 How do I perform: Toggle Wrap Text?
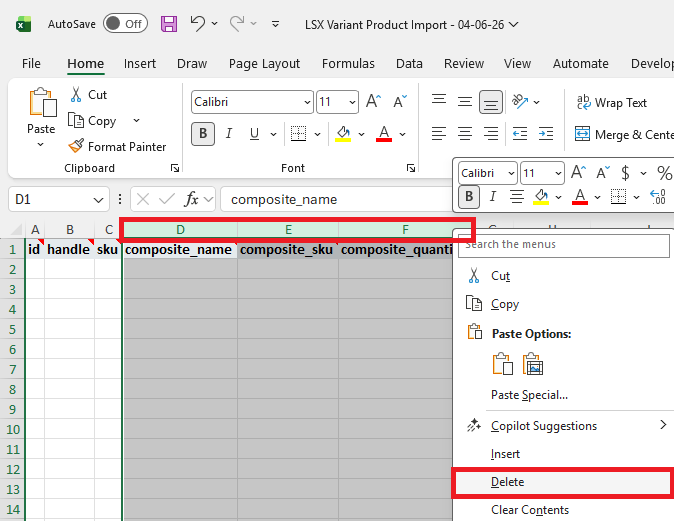(x=611, y=103)
